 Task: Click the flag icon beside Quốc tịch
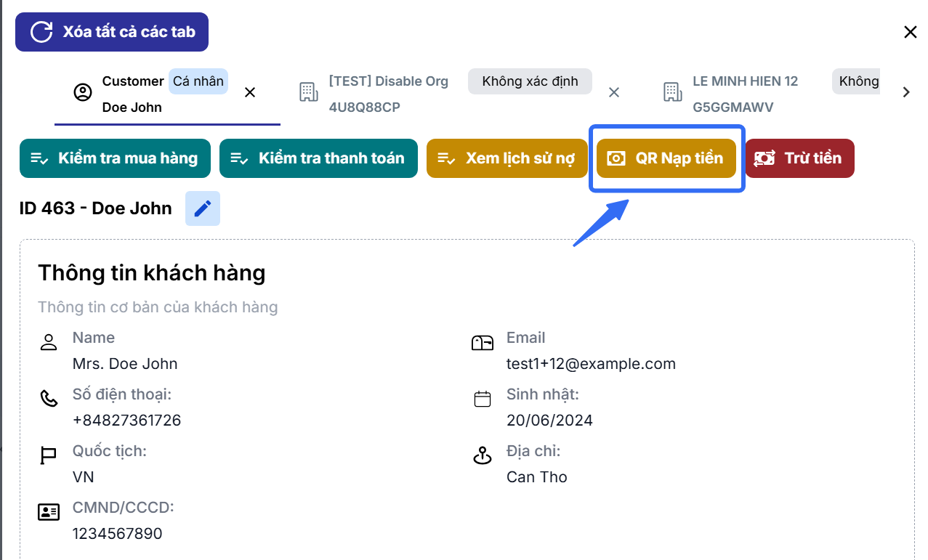coord(49,456)
